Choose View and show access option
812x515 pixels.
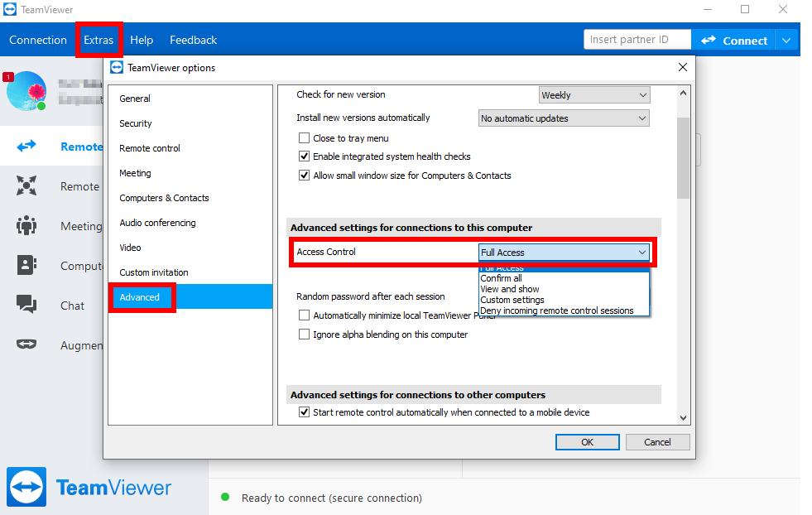[x=564, y=289]
